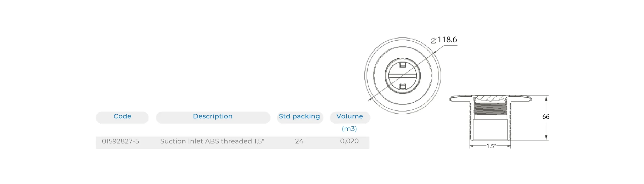
Task: Click the upper square notch in top view
Action: (403, 65)
